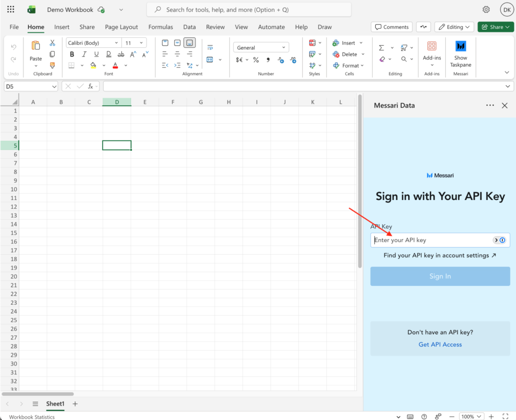Switch to the Formulas tab
Image resolution: width=516 pixels, height=420 pixels.
tap(161, 27)
